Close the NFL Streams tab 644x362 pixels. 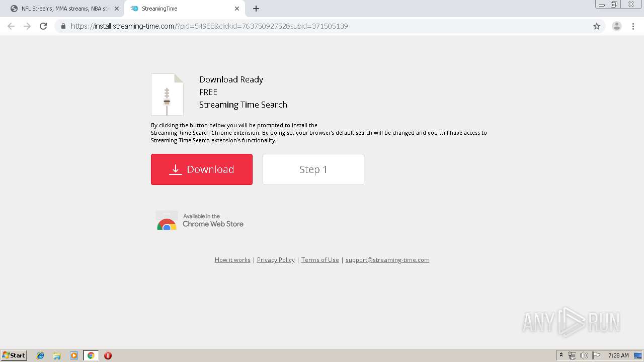tap(116, 9)
